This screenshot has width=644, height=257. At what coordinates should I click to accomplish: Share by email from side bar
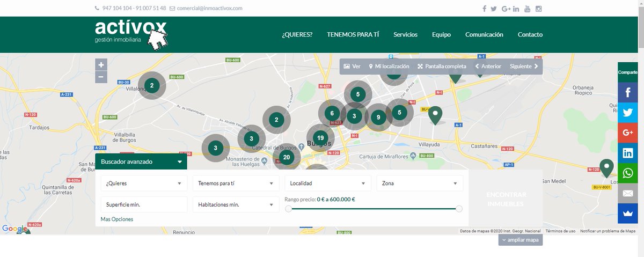point(628,193)
